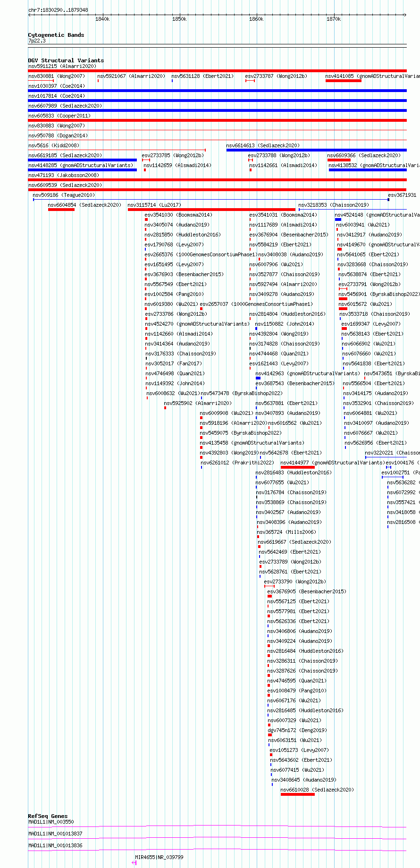Open the esv2733787 (Wong2012b) variant

coord(276,76)
